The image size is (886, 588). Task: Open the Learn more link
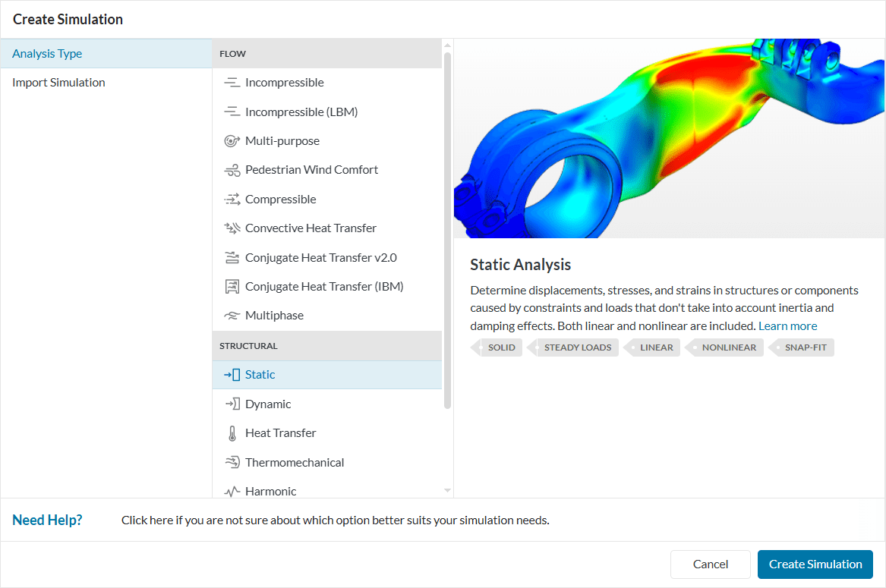click(787, 326)
